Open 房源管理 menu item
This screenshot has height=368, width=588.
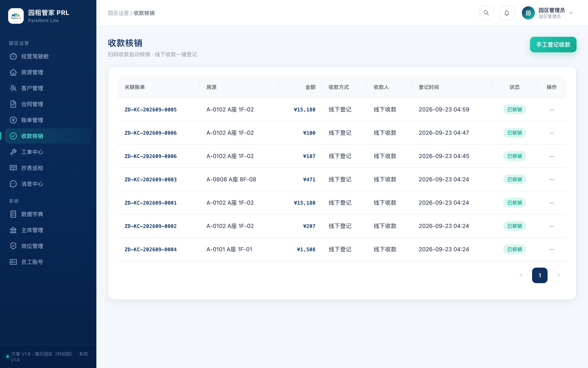[48, 72]
